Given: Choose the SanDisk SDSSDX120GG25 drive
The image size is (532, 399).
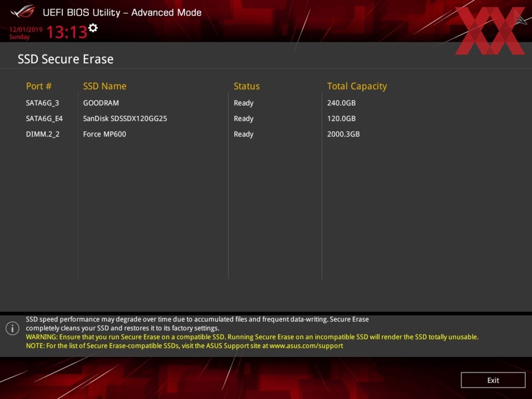Looking at the screenshot, I should (x=125, y=119).
